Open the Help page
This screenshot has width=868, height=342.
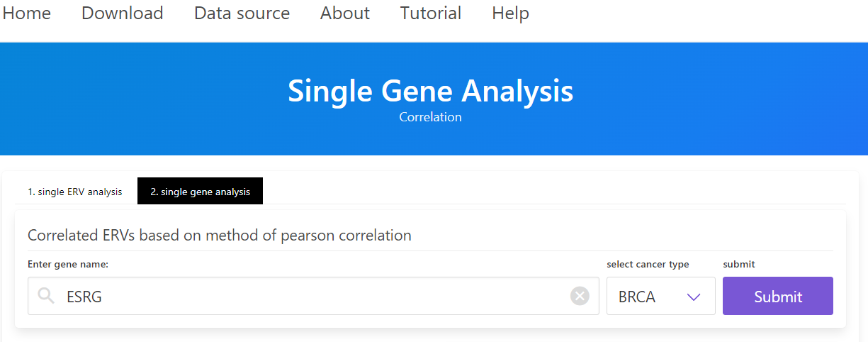click(510, 13)
